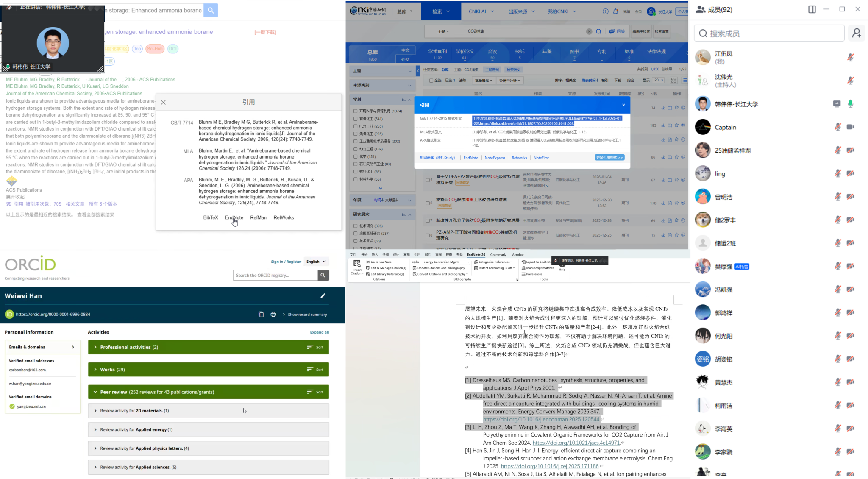The width and height of the screenshot is (868, 479).
Task: Select the 学位论文 tab in CNKI
Action: 465,54
